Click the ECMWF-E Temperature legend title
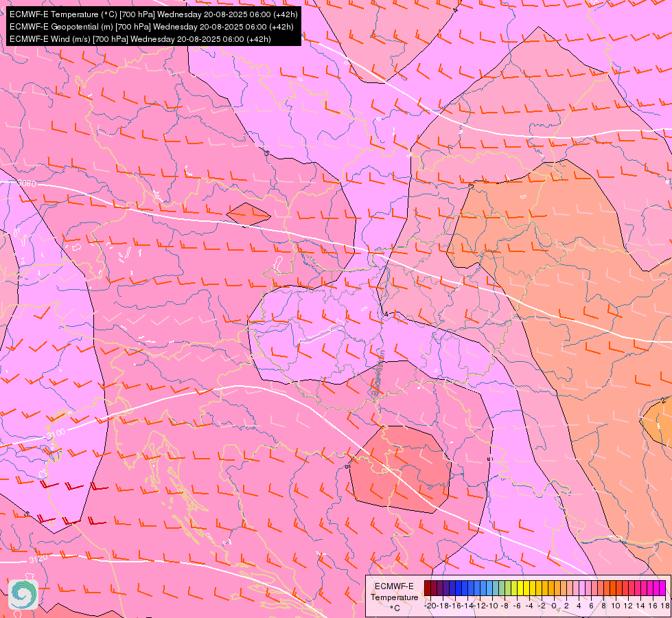The image size is (672, 618). click(394, 592)
